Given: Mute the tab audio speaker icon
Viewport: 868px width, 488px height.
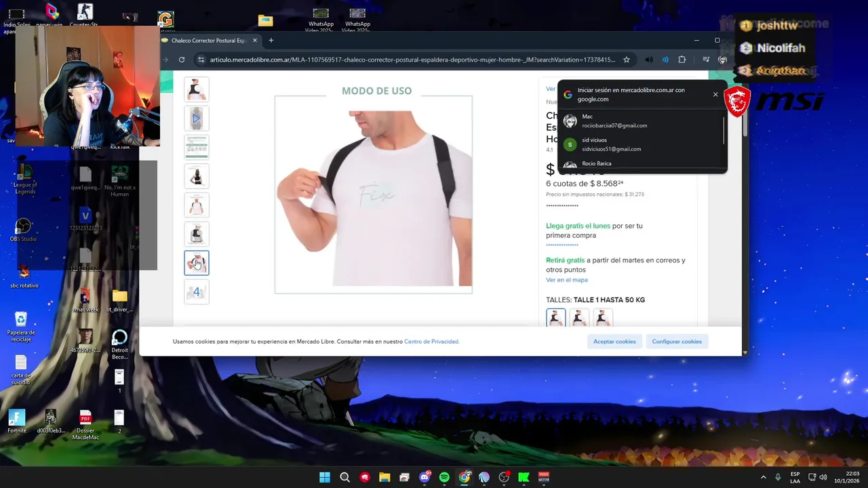Looking at the screenshot, I should pyautogui.click(x=649, y=60).
